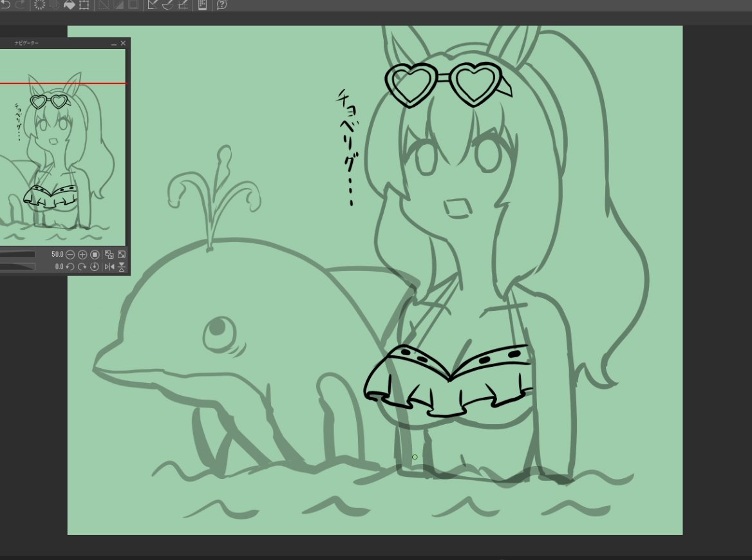752x560 pixels.
Task: Click the 50.0 zoom value in Navigator
Action: coord(57,254)
